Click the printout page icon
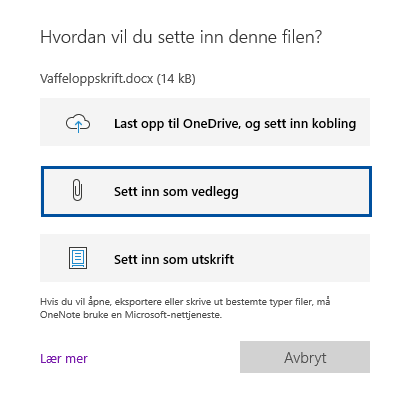This screenshot has height=397, width=409. point(78,258)
